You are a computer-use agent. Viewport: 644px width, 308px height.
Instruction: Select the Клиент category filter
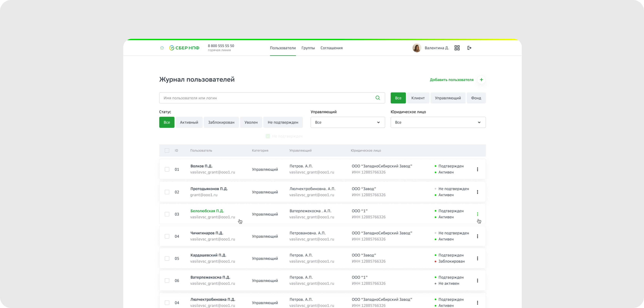point(418,98)
